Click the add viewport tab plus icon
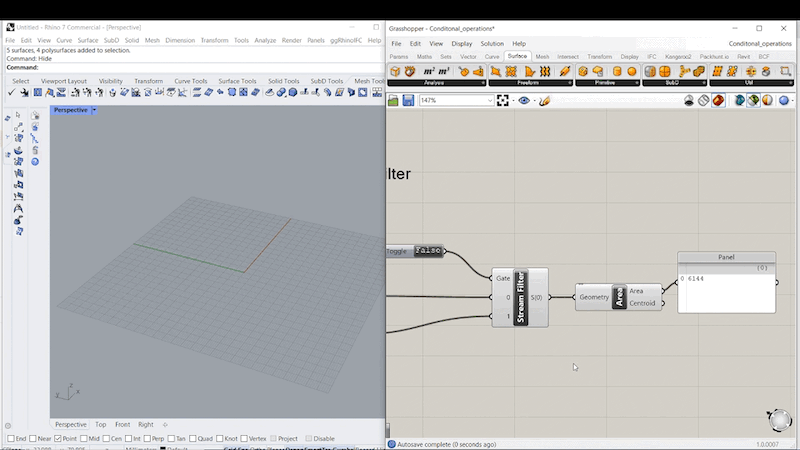The height and width of the screenshot is (450, 800). pos(165,424)
